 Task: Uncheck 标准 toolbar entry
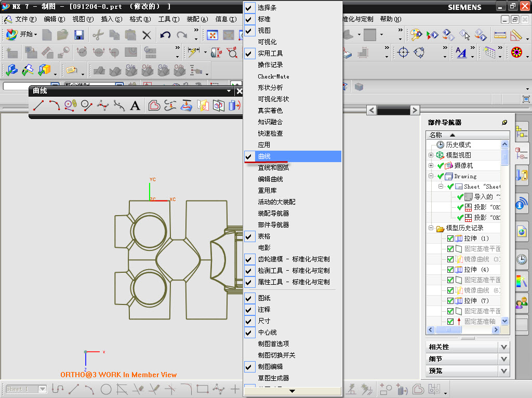click(292, 19)
